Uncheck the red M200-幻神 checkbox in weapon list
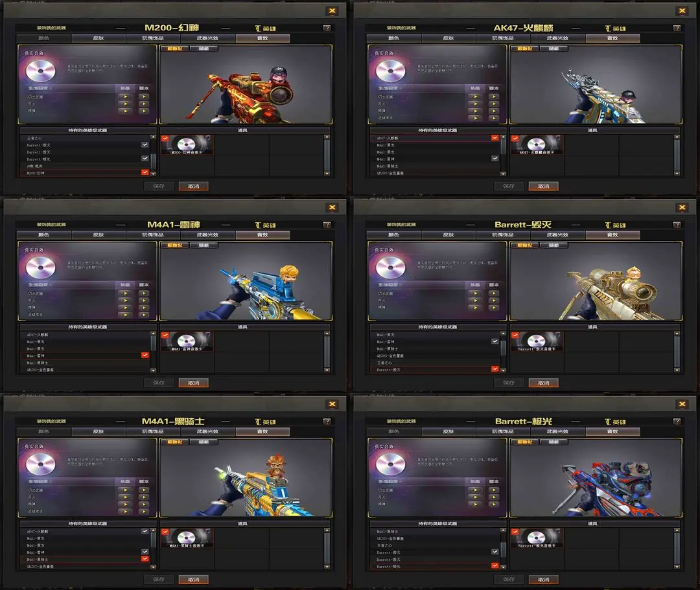Image resolution: width=700 pixels, height=590 pixels. tap(145, 172)
